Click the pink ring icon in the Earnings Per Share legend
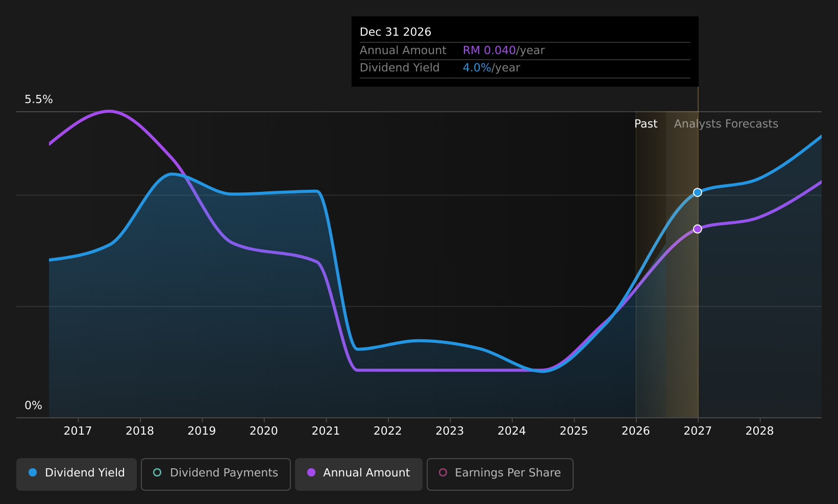This screenshot has height=504, width=838. click(x=443, y=472)
